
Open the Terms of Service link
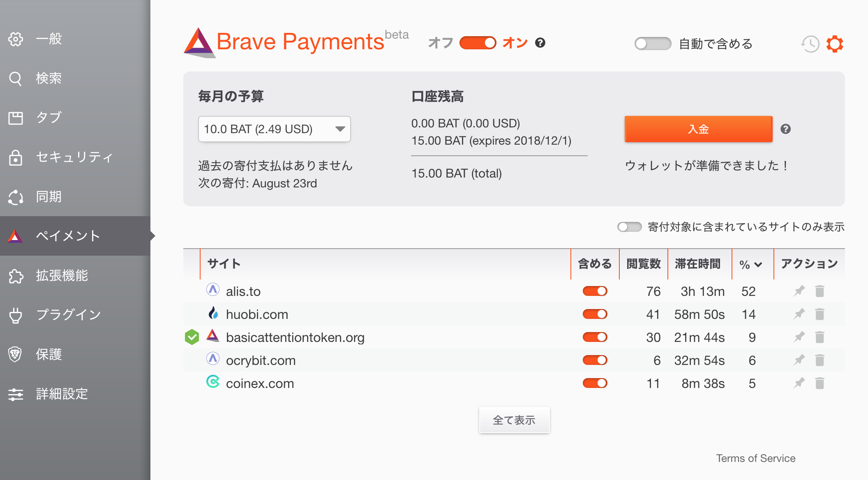click(x=755, y=458)
